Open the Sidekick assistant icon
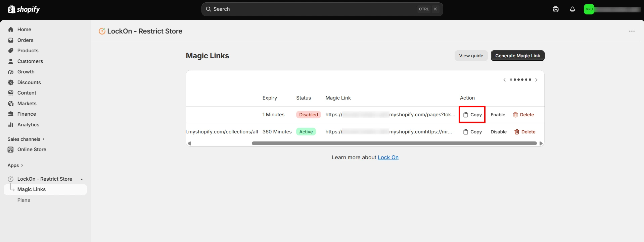 (x=556, y=9)
